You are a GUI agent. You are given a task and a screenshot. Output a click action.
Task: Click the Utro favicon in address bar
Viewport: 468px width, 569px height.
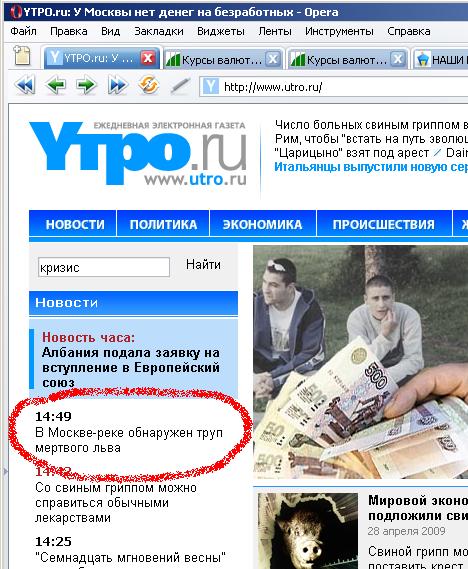pyautogui.click(x=210, y=87)
